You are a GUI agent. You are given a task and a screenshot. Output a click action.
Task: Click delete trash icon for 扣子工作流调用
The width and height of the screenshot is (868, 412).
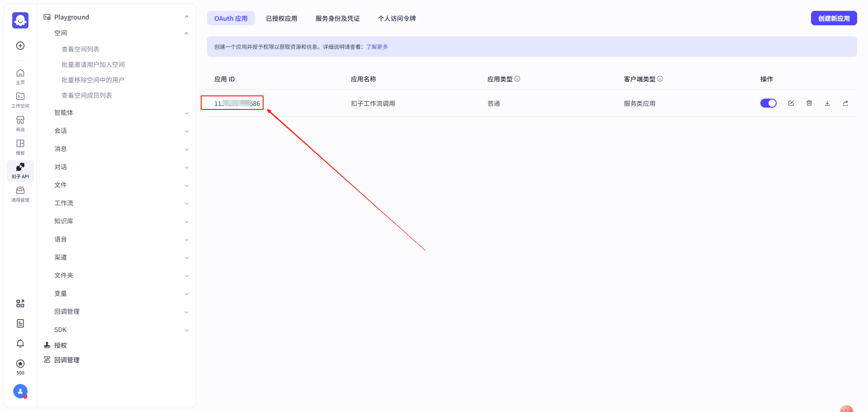(809, 103)
